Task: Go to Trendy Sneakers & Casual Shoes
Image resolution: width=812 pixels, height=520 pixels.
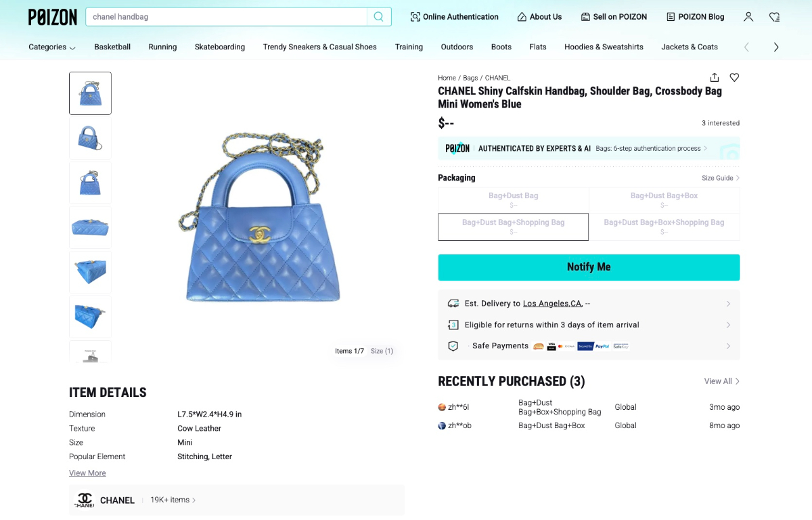Action: tap(319, 47)
